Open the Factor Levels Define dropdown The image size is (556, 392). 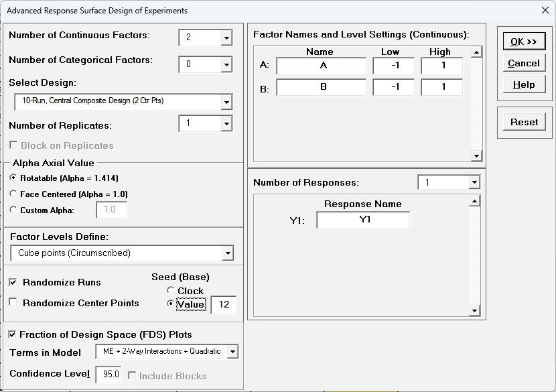pyautogui.click(x=228, y=253)
